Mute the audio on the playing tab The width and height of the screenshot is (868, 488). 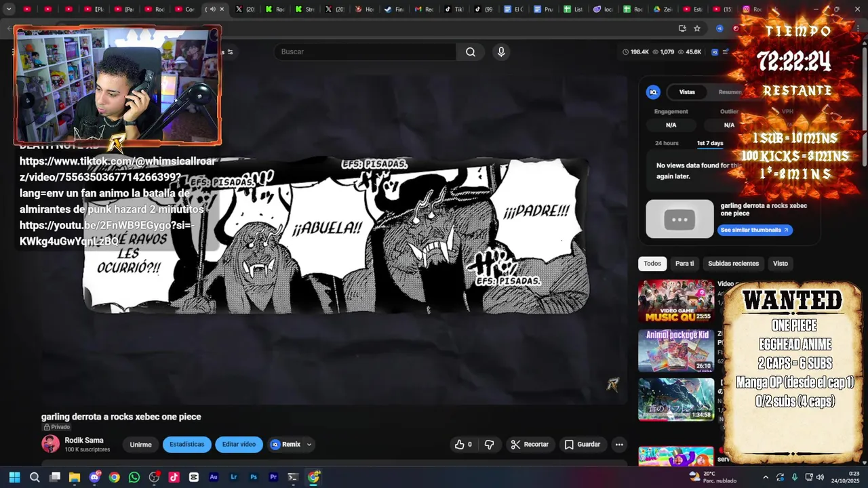pos(212,9)
